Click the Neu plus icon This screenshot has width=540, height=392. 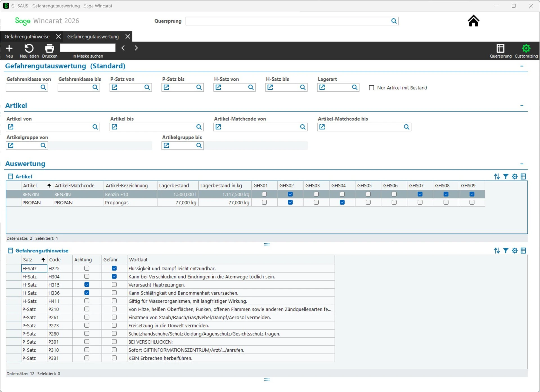coord(9,48)
